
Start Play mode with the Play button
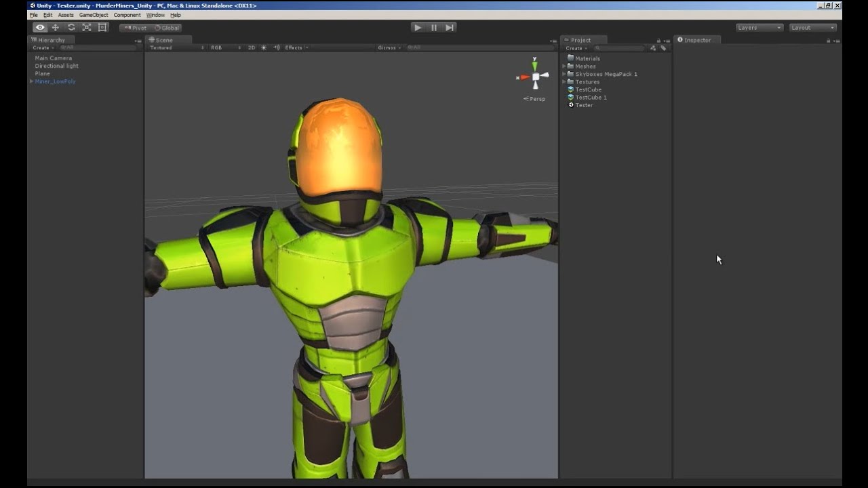(418, 28)
